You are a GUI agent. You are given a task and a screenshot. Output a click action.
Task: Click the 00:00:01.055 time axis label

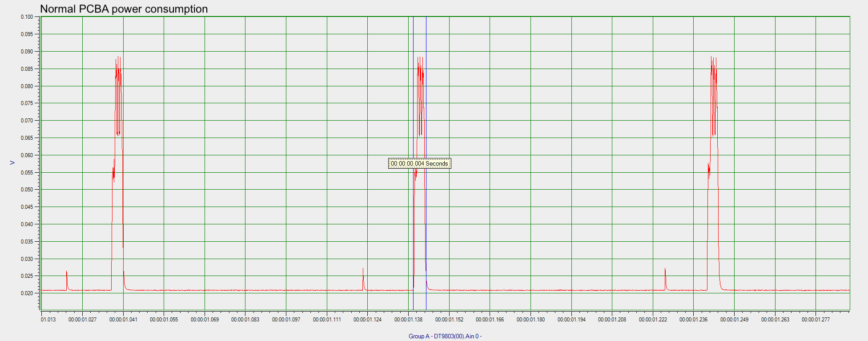[164, 320]
